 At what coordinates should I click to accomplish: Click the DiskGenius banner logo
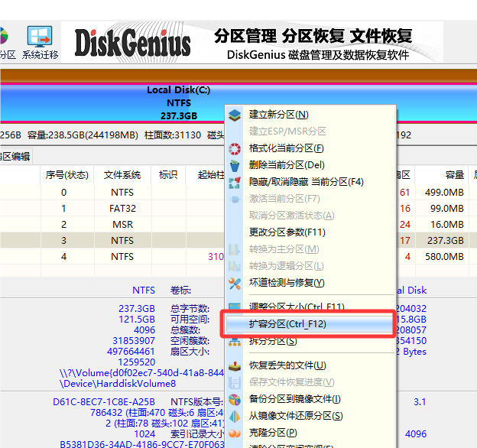coord(133,43)
